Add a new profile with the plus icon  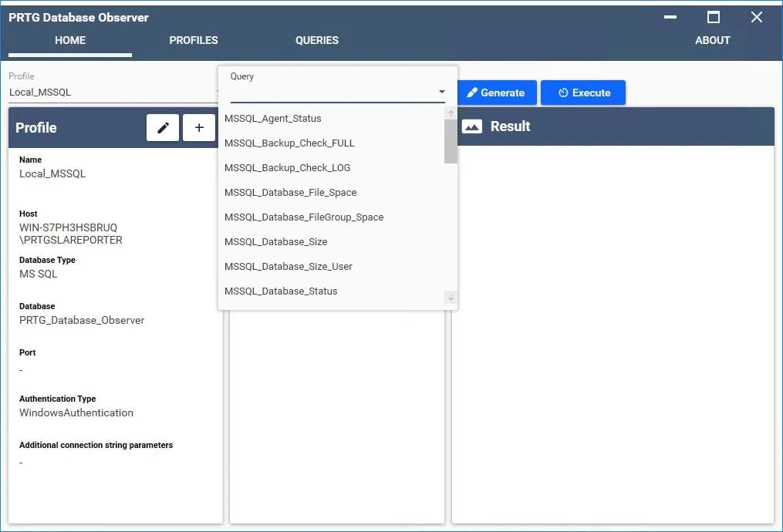click(x=199, y=128)
